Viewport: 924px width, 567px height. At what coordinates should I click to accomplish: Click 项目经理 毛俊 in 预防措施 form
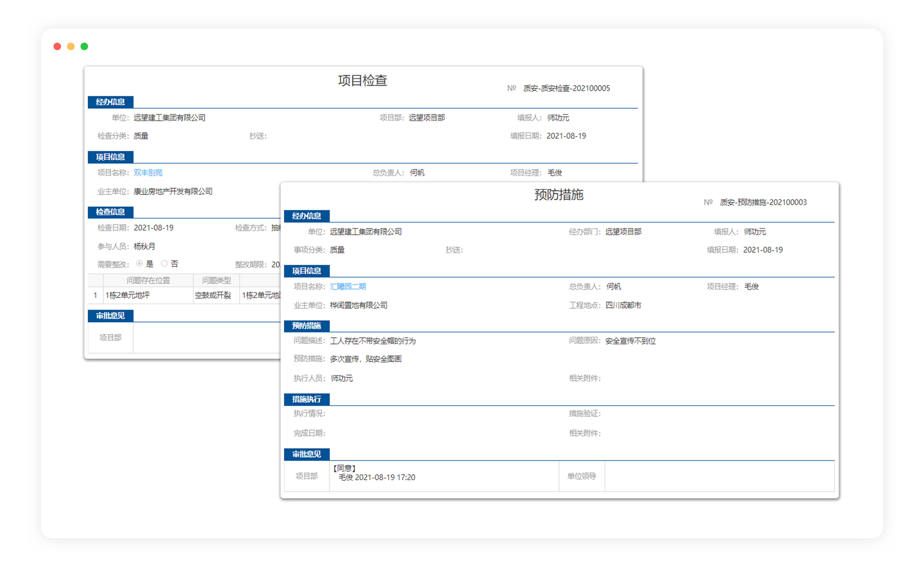[x=751, y=287]
